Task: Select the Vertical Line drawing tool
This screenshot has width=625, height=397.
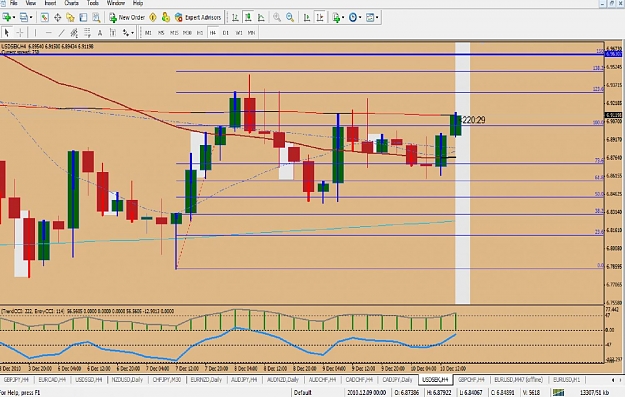Action: point(35,32)
